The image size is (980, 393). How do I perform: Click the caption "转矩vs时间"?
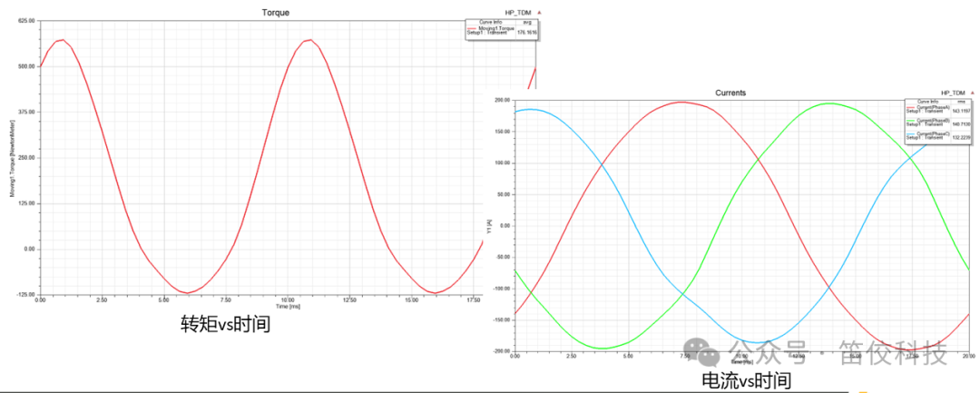click(x=225, y=324)
